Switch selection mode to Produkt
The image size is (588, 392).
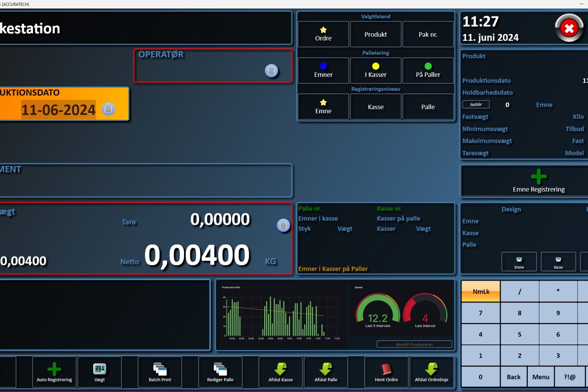pos(376,34)
